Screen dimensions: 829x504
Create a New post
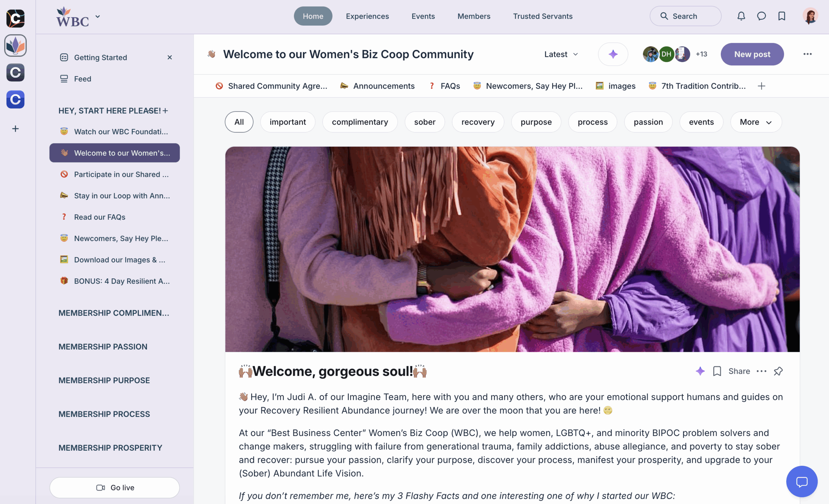752,54
